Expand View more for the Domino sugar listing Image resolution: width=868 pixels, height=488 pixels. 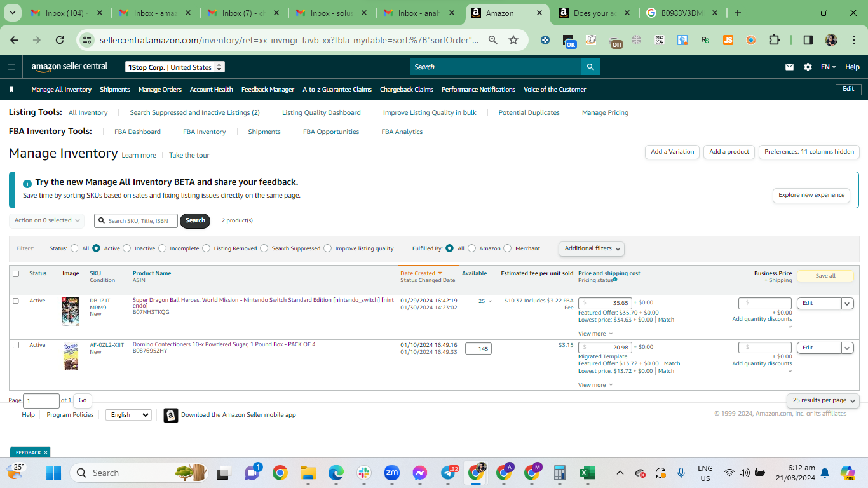(x=595, y=385)
